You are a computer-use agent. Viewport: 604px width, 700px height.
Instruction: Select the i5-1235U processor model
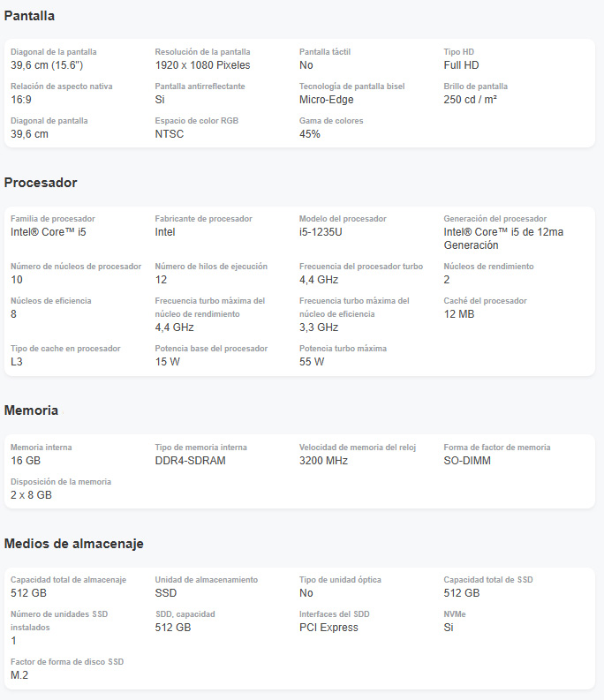pyautogui.click(x=321, y=232)
